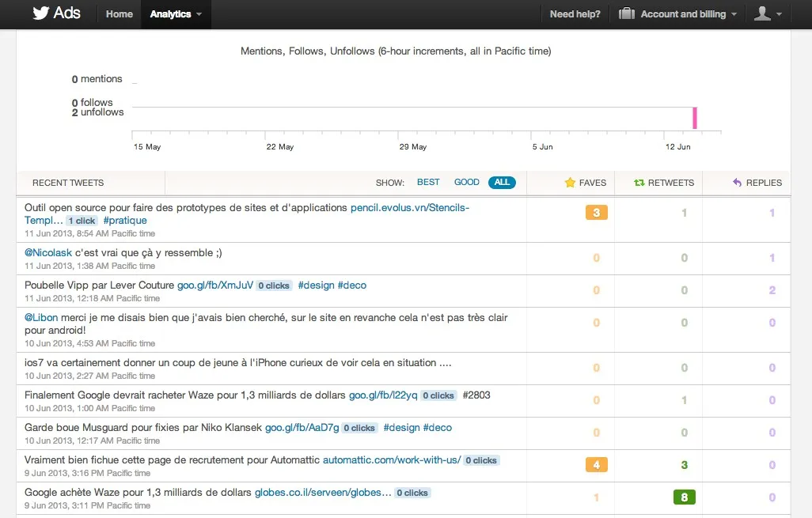
Task: Open the globes.co.il/serveen/globes link
Action: click(323, 493)
